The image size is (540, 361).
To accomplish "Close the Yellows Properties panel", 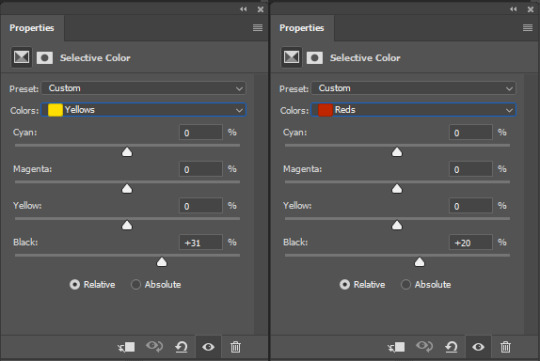I will pos(261,10).
